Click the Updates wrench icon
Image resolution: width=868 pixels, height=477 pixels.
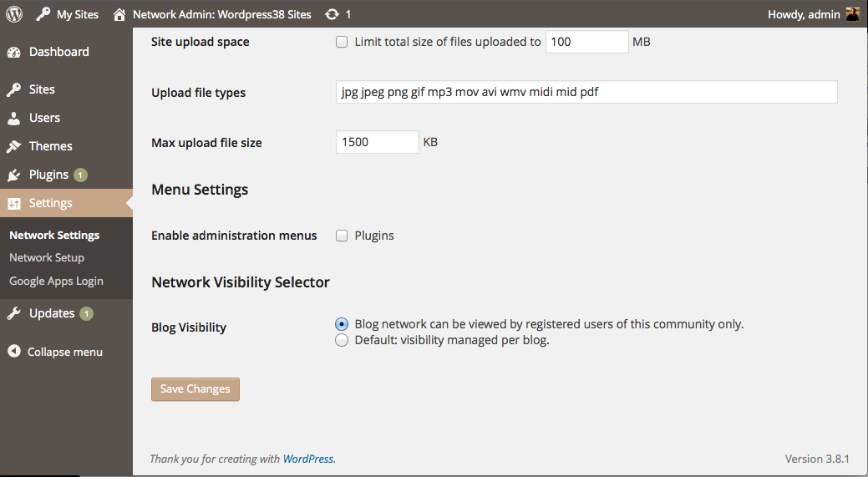click(14, 314)
